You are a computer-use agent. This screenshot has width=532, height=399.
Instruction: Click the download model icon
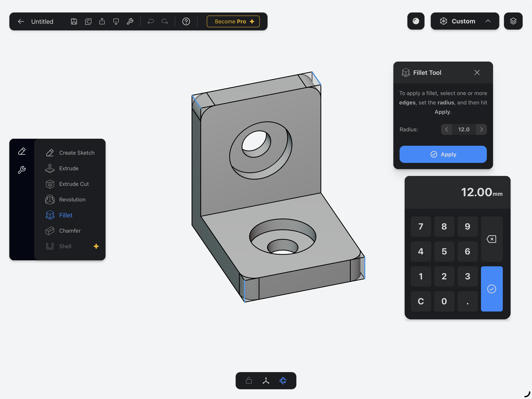tap(116, 21)
